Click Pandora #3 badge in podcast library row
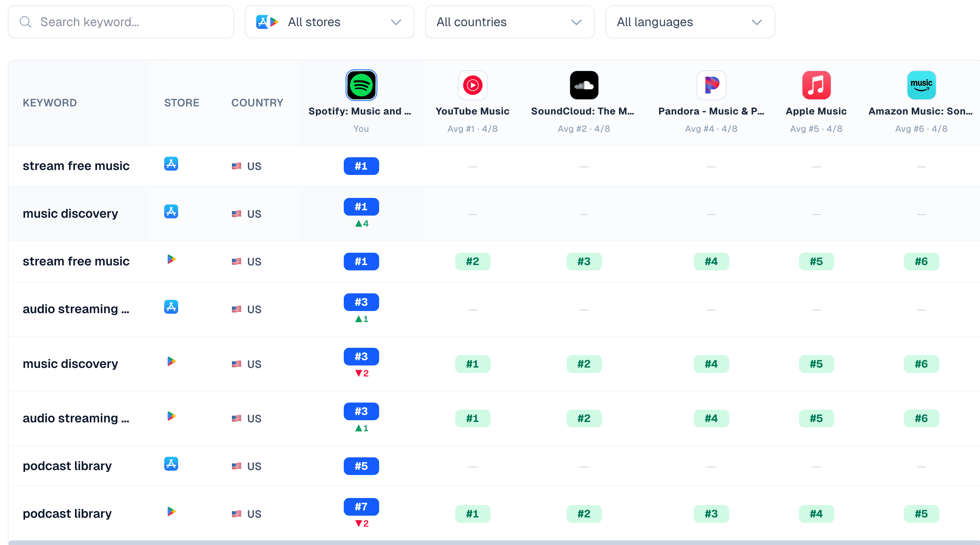980x545 pixels. click(x=711, y=514)
